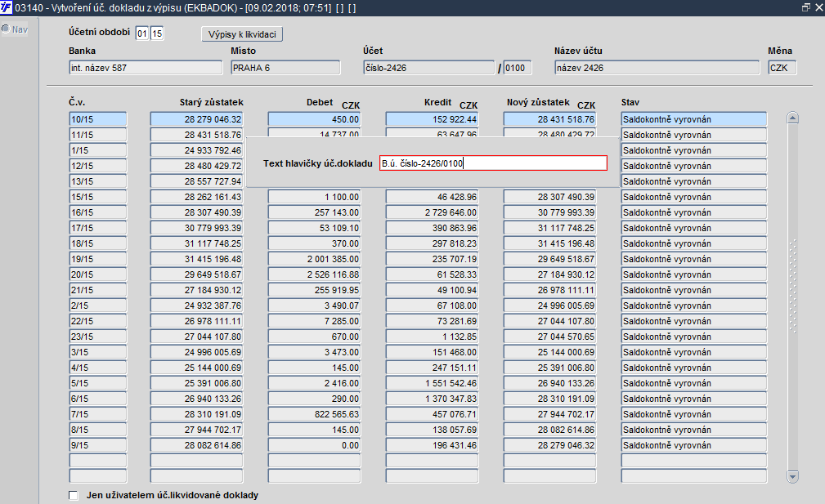Click credit value 2 729 646.00
The image size is (825, 504).
[x=432, y=212]
